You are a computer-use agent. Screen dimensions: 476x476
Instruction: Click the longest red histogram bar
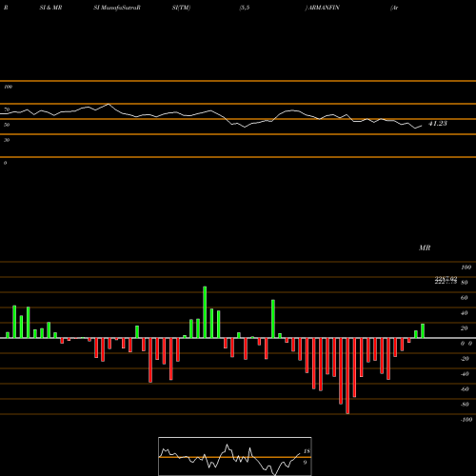tap(347, 376)
